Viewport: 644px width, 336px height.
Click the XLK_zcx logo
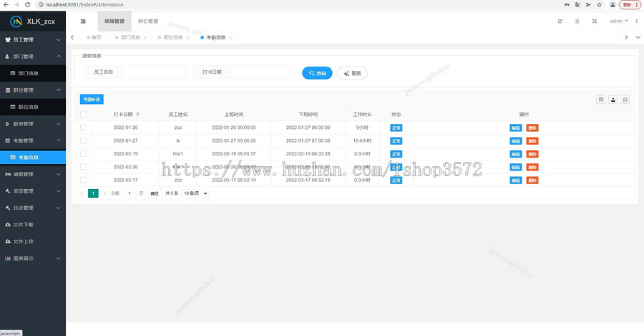[33, 21]
